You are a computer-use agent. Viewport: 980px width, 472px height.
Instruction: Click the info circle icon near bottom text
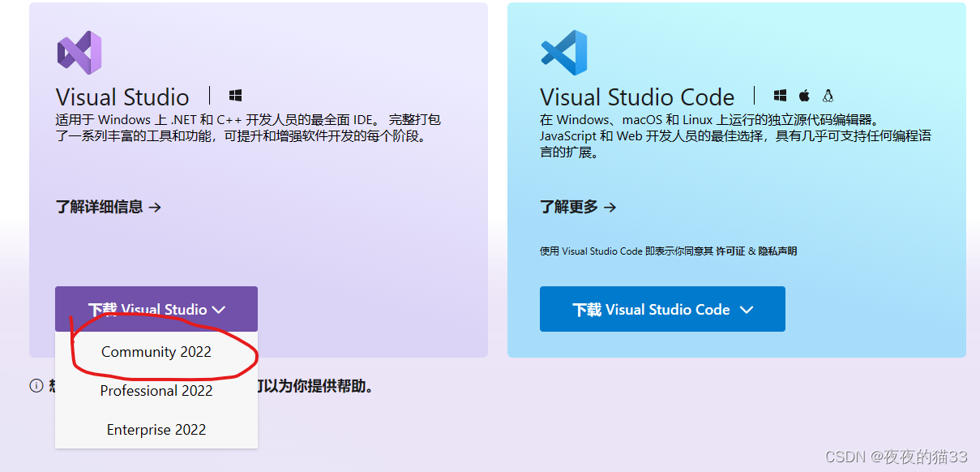click(x=36, y=386)
